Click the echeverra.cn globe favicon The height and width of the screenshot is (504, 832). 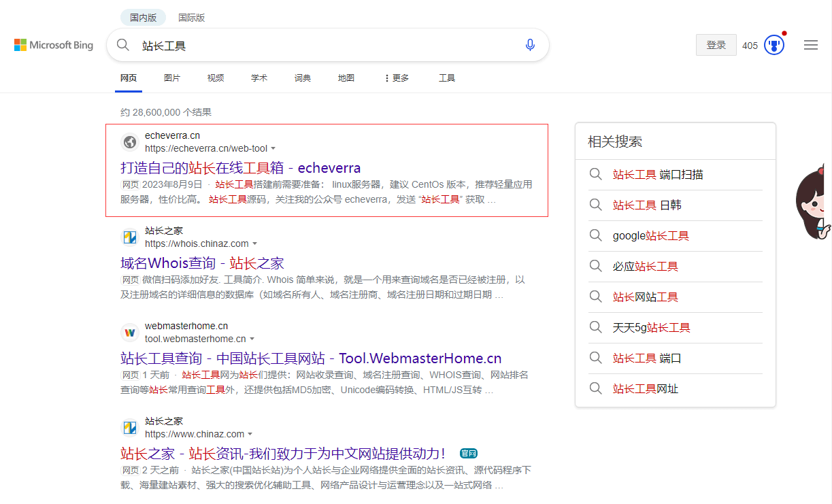click(129, 142)
